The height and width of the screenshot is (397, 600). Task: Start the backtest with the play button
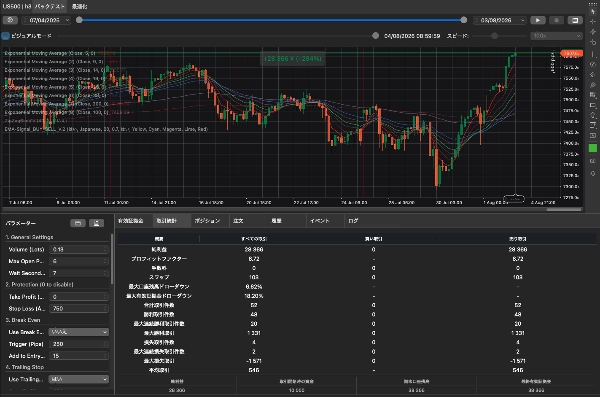538,20
